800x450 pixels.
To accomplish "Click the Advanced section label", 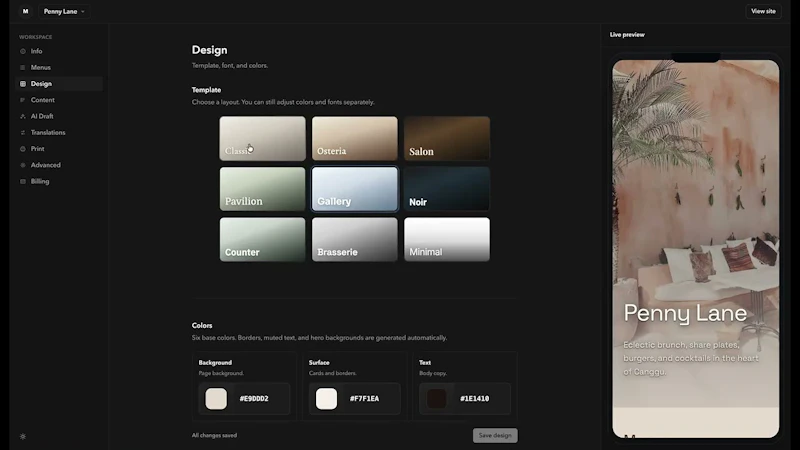I will tap(45, 165).
